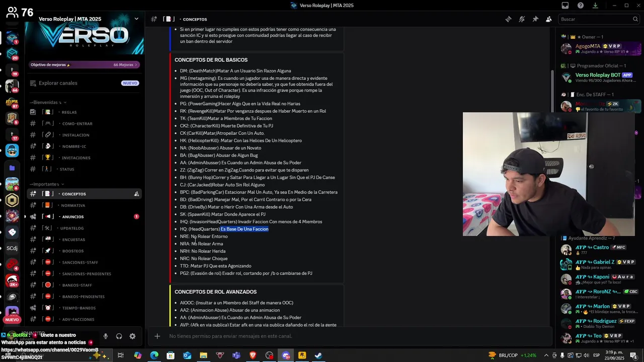Image resolution: width=644 pixels, height=362 pixels.
Task: Open Brave browser in taskbar
Action: (x=253, y=355)
